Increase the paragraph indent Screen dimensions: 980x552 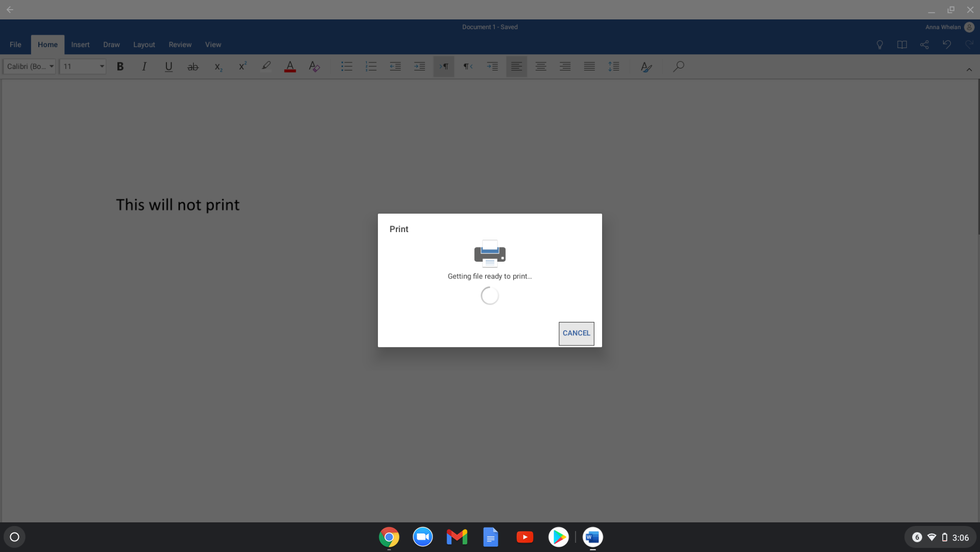pyautogui.click(x=419, y=66)
